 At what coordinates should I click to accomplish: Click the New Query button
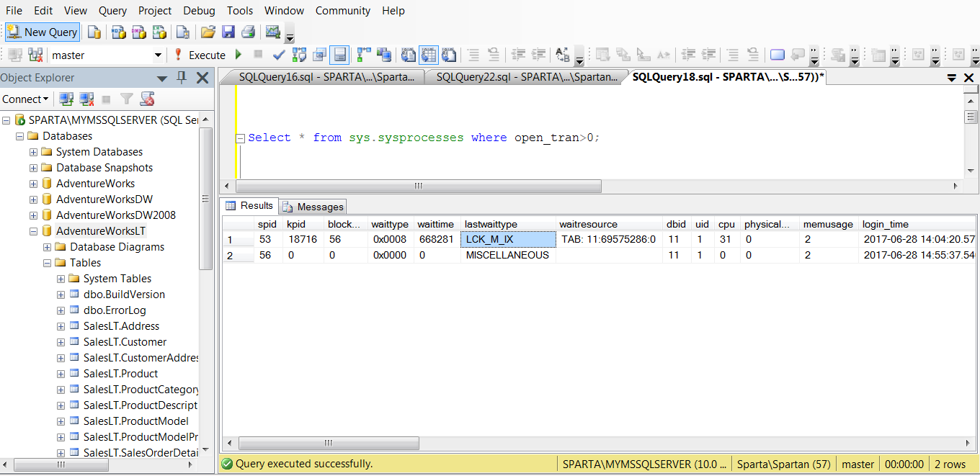tap(43, 32)
